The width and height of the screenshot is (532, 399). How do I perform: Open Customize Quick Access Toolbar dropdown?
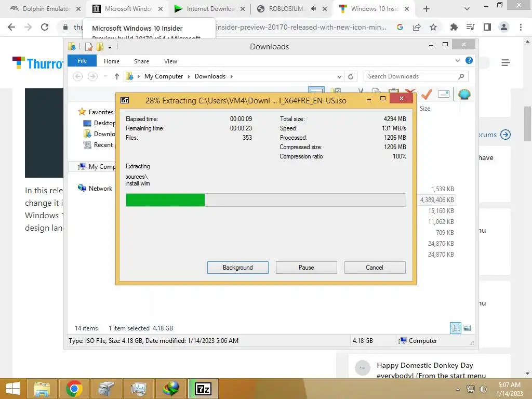(110, 47)
